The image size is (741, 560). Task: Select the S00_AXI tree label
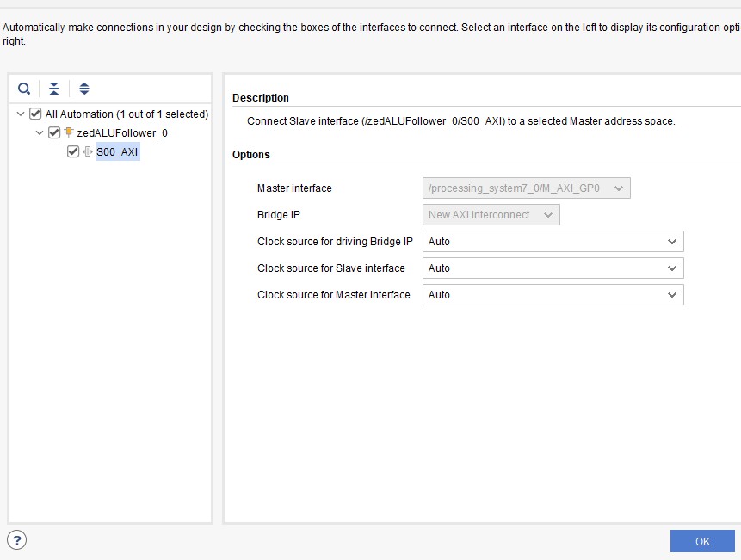(117, 152)
